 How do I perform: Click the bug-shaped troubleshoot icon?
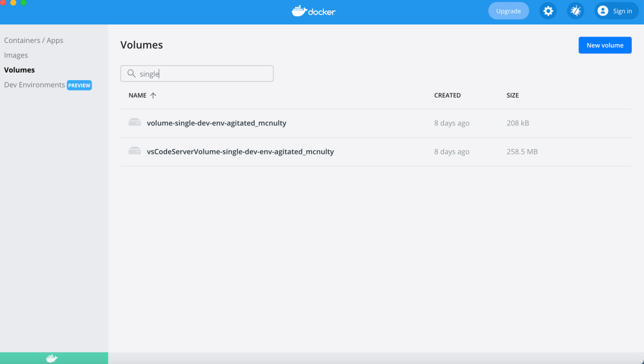point(575,11)
